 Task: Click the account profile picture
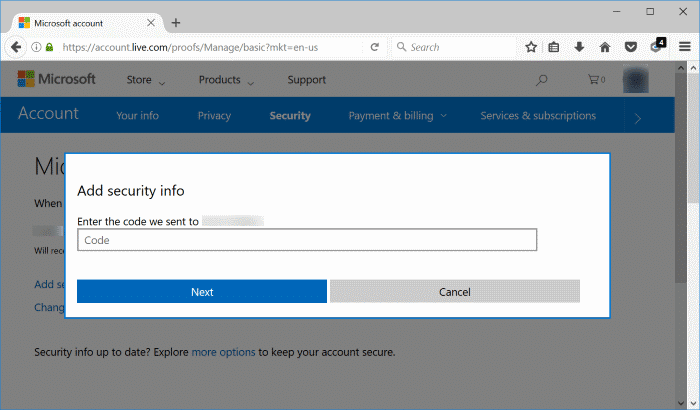point(636,79)
